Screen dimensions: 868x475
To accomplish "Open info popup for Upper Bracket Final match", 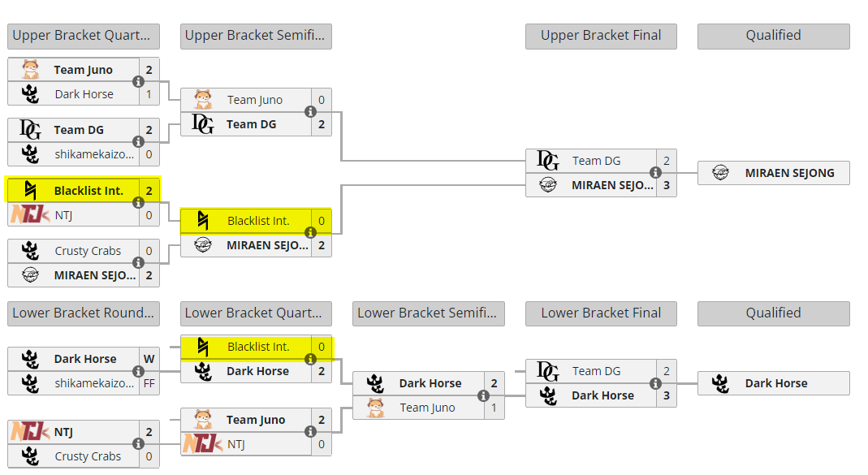I will (654, 173).
